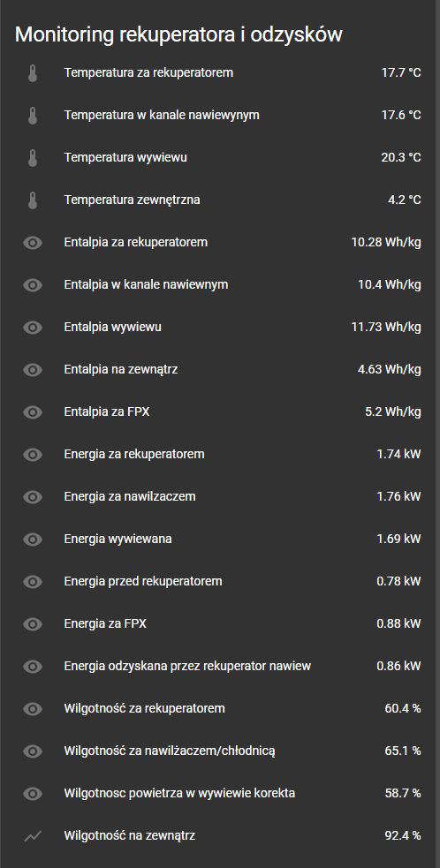Click the 65.1 % humidity value
The image size is (440, 868).
point(403,751)
